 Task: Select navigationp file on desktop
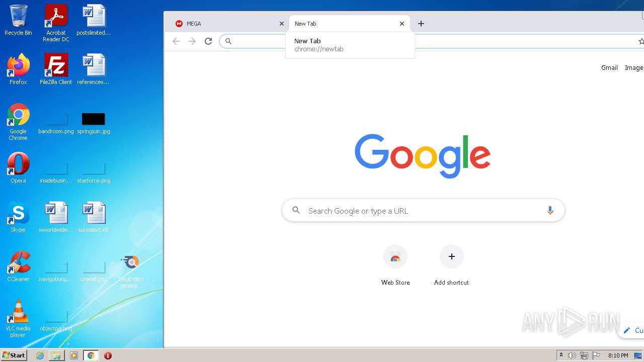point(56,270)
